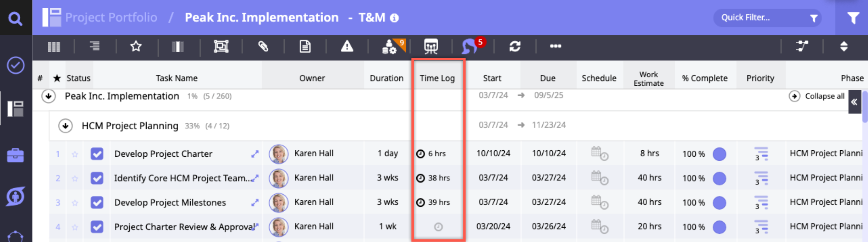Click the Project Portfolio breadcrumb link

(111, 18)
